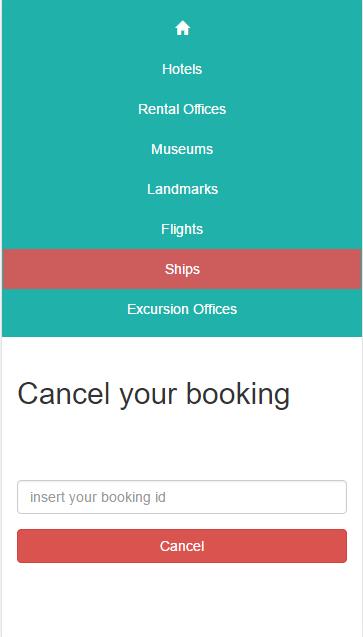Switch to the Flights section
The width and height of the screenshot is (363, 637).
tap(182, 229)
